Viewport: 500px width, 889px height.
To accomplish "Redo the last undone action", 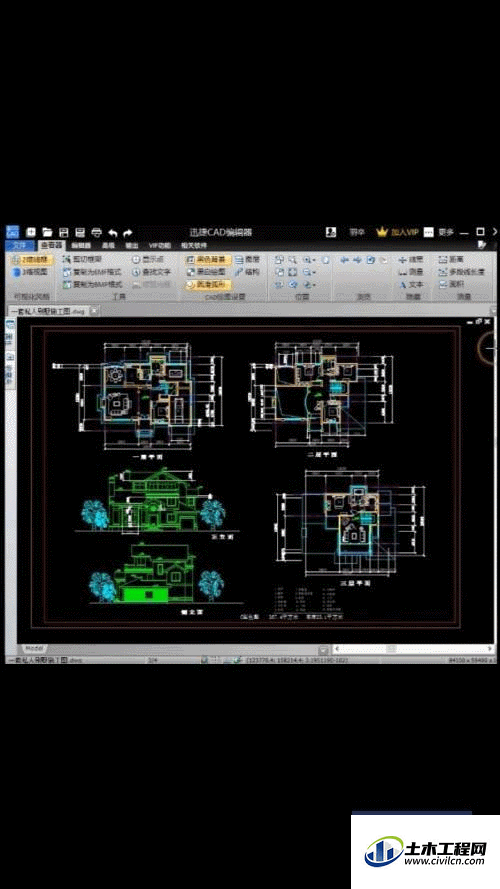I will [x=128, y=232].
